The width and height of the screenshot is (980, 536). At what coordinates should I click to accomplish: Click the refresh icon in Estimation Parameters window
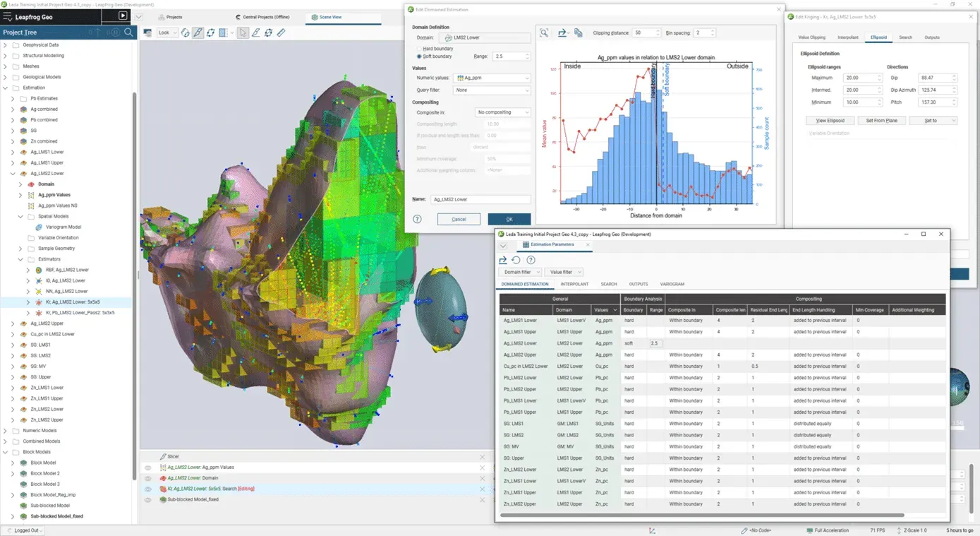[x=516, y=260]
